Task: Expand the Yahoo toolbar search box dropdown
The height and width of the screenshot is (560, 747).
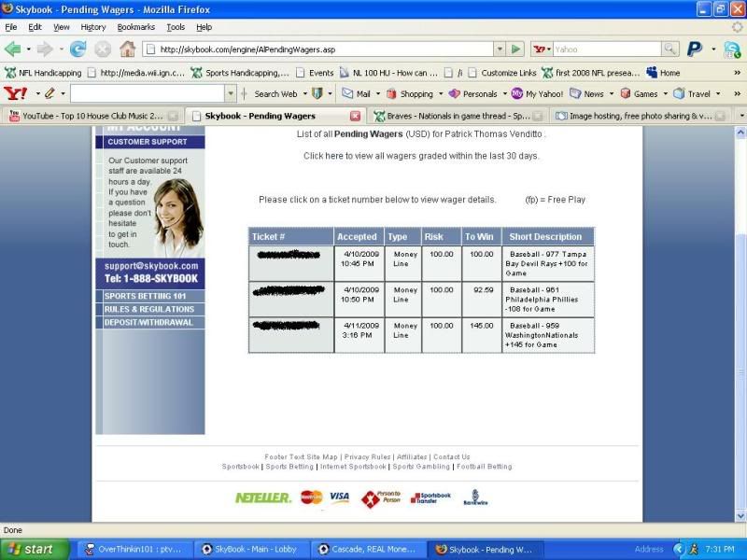Action: pyautogui.click(x=231, y=93)
